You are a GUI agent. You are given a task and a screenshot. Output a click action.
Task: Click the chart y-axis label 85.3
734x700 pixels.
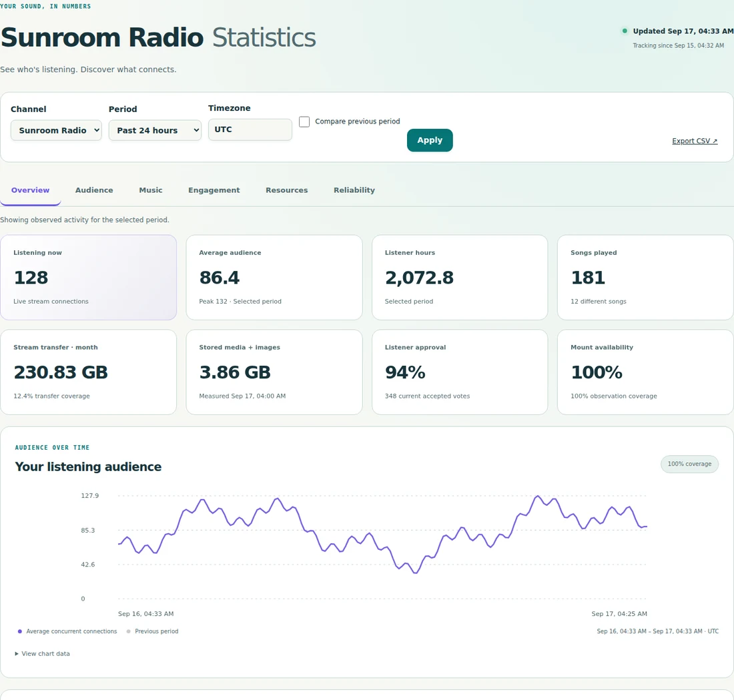point(88,531)
